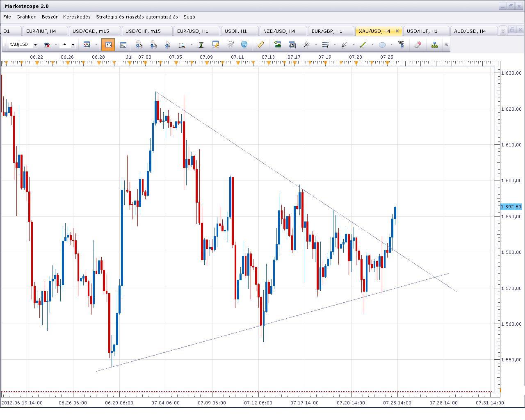Screen dimensions: 525x420
Task: Close the XAU/USD, H4 tab
Action: click(397, 31)
